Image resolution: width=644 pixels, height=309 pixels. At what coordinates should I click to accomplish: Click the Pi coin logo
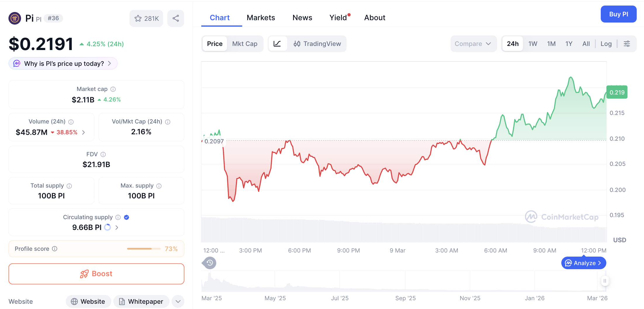click(x=15, y=18)
